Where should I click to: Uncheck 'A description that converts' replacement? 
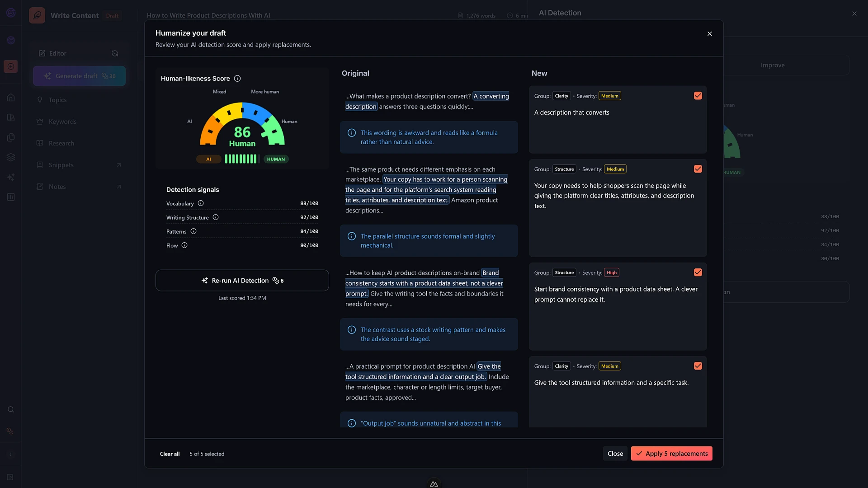pos(698,96)
